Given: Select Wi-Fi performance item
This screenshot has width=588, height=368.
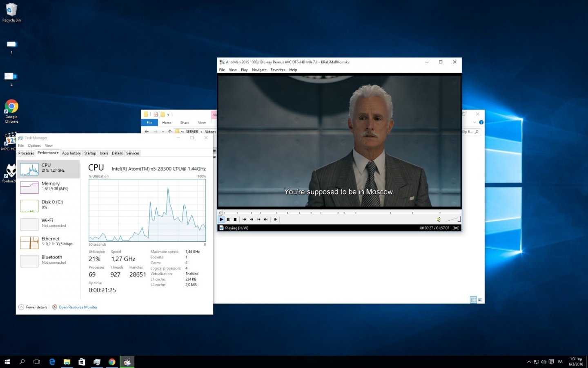Looking at the screenshot, I should pos(49,224).
